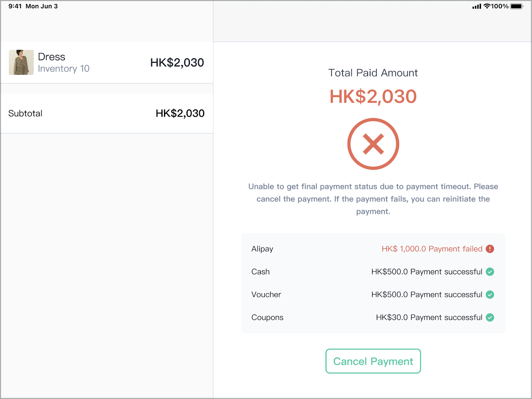Image resolution: width=532 pixels, height=399 pixels.
Task: Click the HK$ 1,000.0 Payment failed text
Action: [x=432, y=249]
